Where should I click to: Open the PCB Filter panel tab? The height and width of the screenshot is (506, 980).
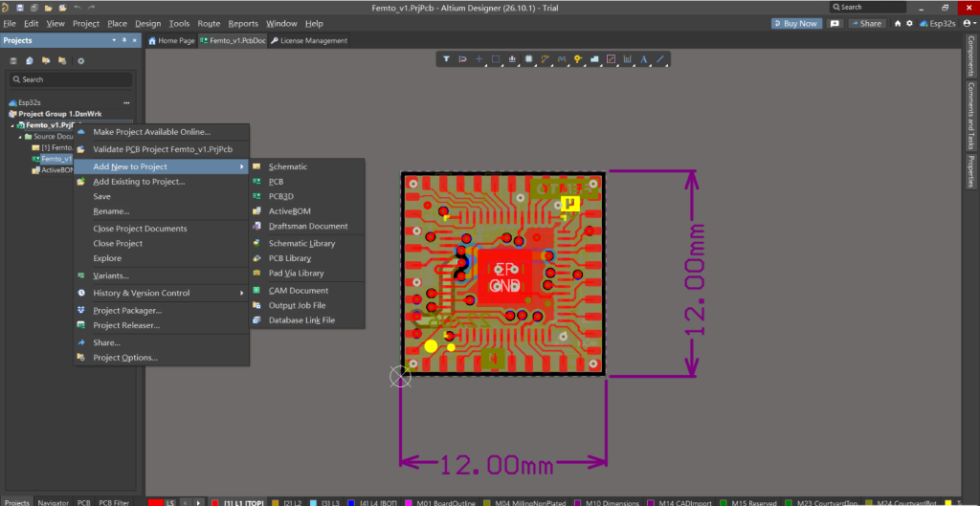coord(115,502)
